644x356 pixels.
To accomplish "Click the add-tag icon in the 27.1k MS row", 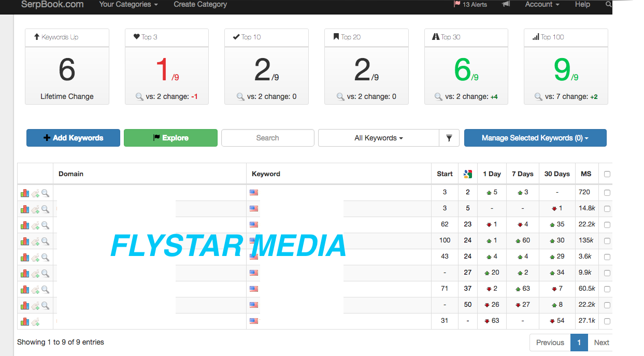I will [35, 322].
